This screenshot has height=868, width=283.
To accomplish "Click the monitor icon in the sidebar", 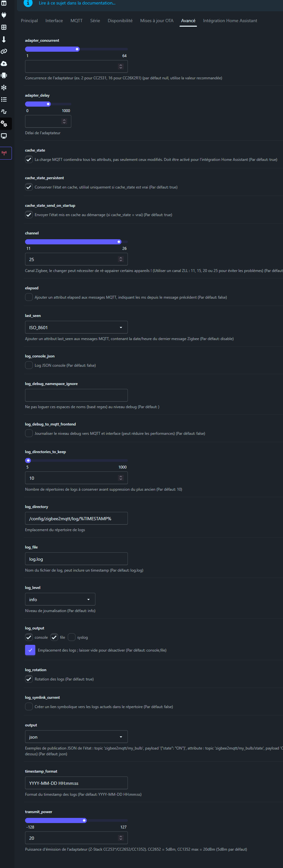I will coord(4,136).
